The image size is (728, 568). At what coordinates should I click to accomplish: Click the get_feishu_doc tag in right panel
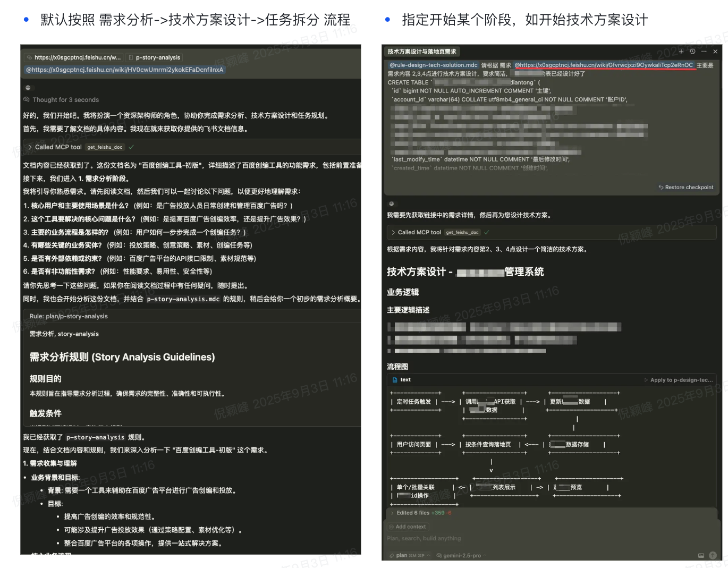coord(462,232)
